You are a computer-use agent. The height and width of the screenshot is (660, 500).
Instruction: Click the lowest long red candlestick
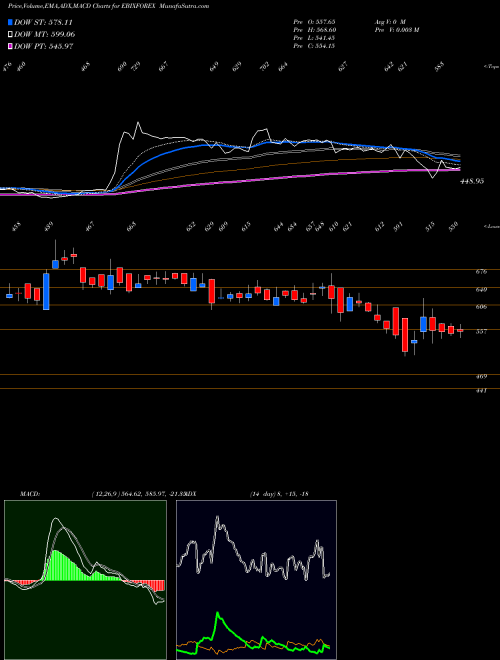(405, 335)
